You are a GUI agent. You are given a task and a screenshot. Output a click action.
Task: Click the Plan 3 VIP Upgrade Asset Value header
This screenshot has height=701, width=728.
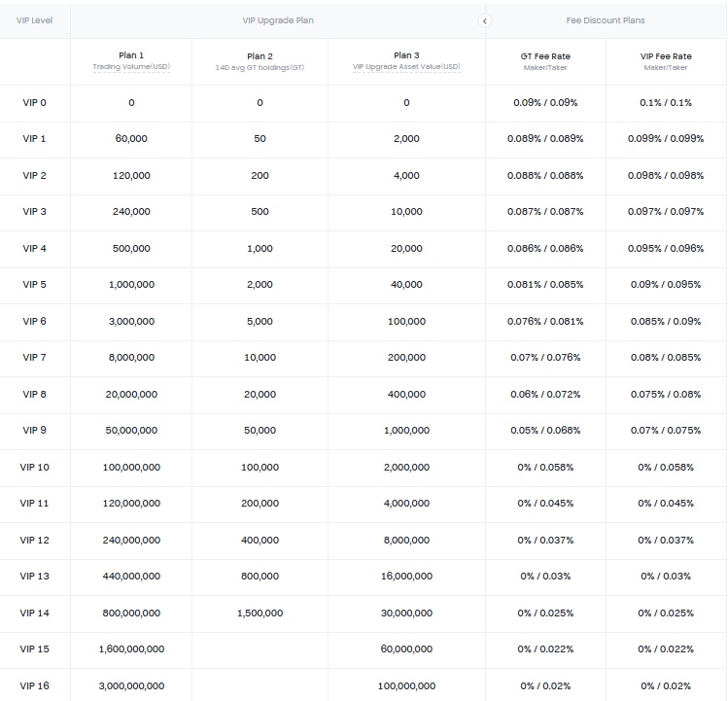(406, 61)
